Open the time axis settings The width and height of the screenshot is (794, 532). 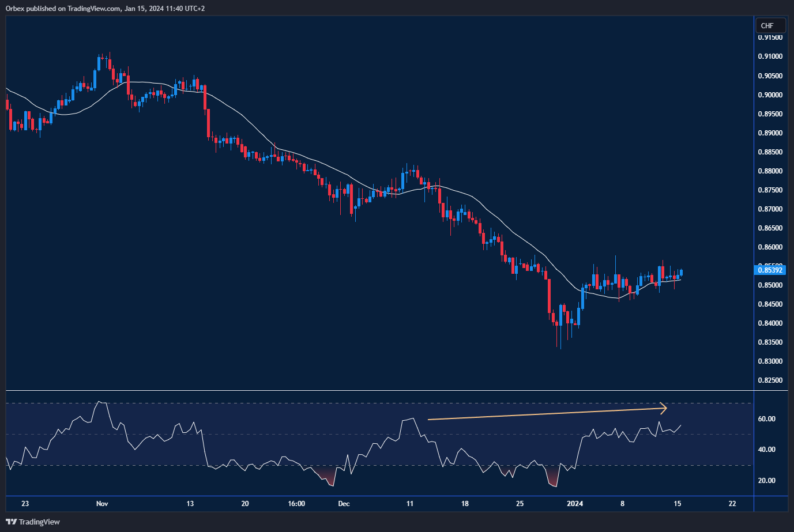coord(375,503)
